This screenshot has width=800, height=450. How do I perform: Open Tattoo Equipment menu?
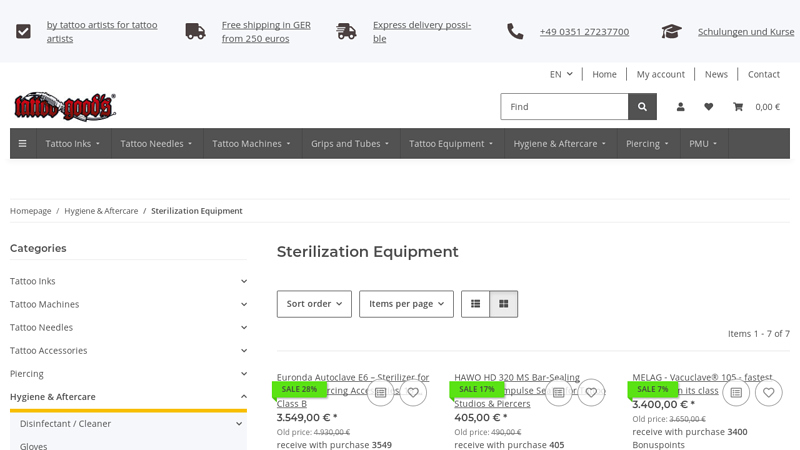tap(452, 143)
